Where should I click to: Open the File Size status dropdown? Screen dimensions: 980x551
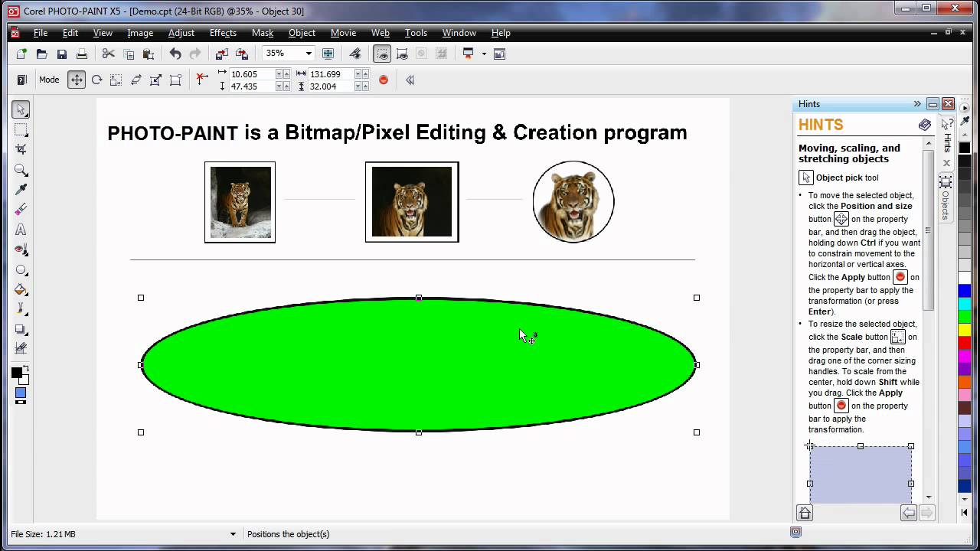coord(233,534)
